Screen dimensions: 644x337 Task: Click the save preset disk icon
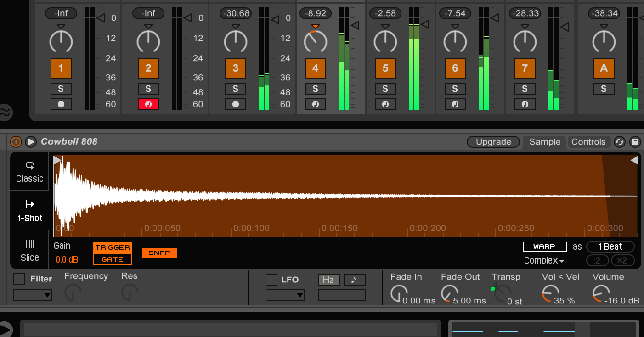click(x=635, y=141)
